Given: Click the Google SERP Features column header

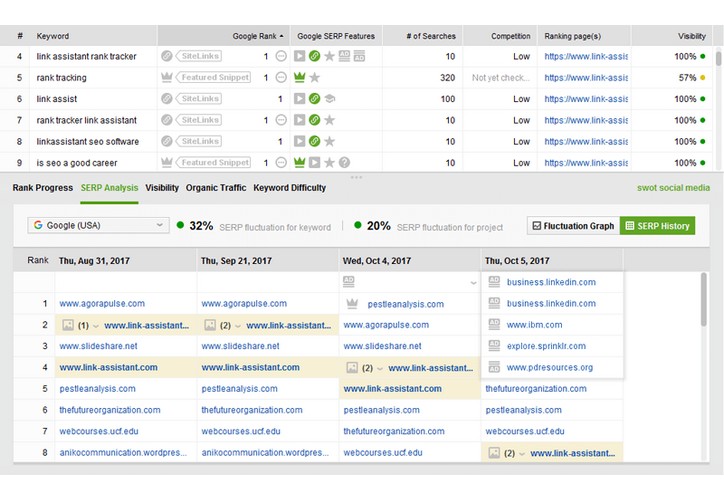Looking at the screenshot, I should click(x=336, y=36).
